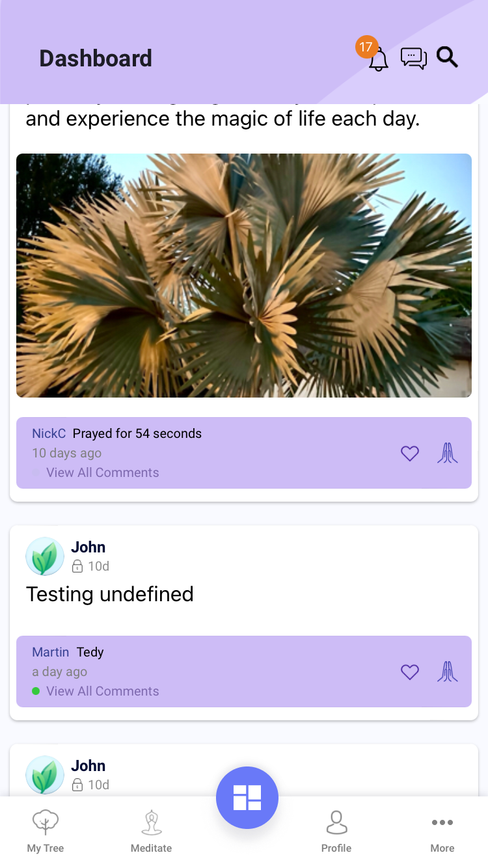Tap John's name on Testing undefined post
The width and height of the screenshot is (488, 868).
(88, 547)
